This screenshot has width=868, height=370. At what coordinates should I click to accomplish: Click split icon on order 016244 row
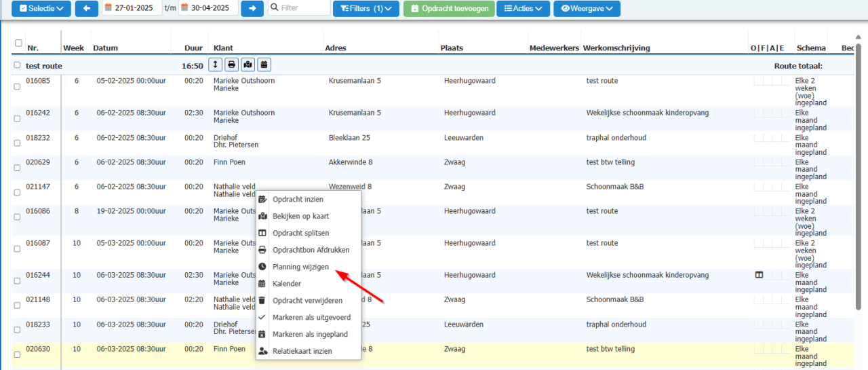[759, 275]
